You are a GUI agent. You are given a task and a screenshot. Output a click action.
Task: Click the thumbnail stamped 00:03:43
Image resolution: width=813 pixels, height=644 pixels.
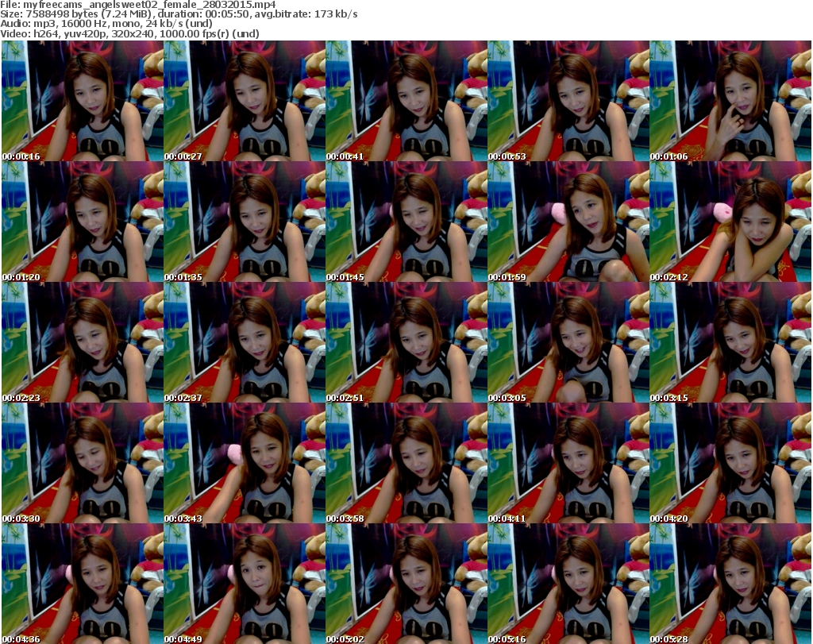(x=245, y=464)
